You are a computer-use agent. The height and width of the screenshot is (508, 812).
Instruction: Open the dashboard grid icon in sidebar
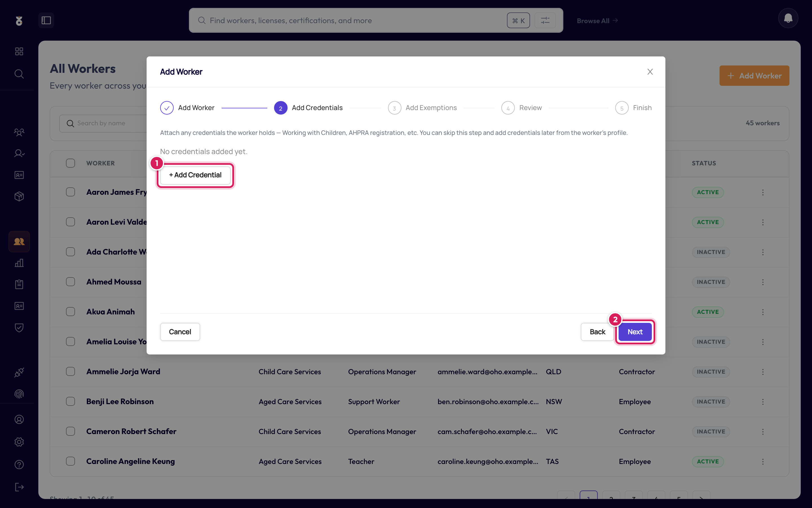coord(19,51)
